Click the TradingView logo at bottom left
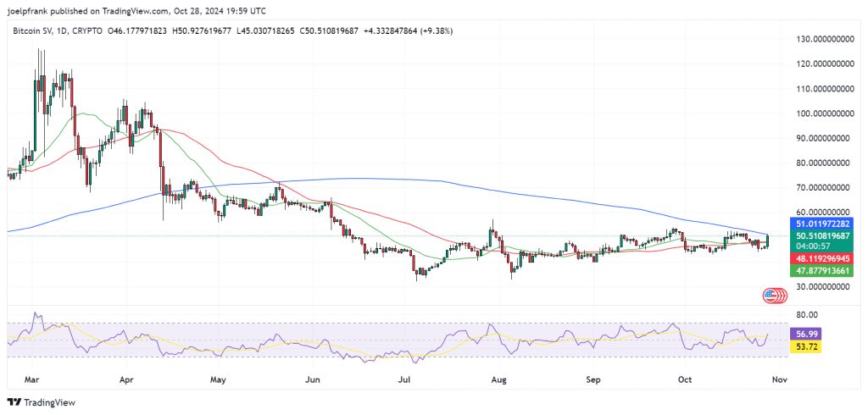 click(x=41, y=402)
